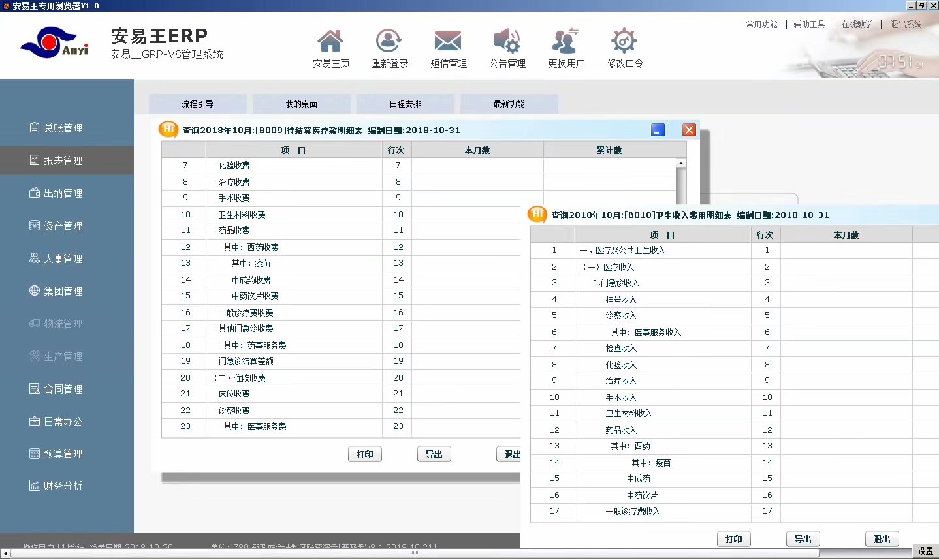This screenshot has width=939, height=560.
Task: Open the 安易主页 home icon
Action: pos(330,49)
